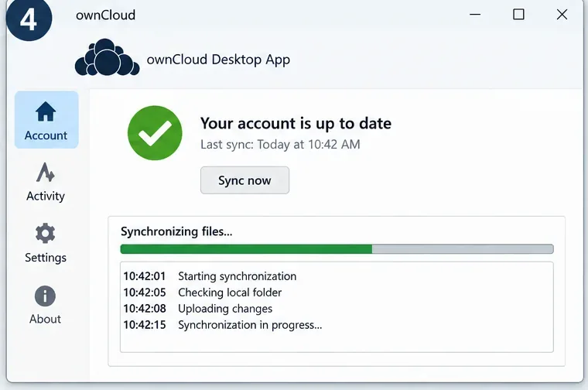The image size is (588, 390).
Task: Click the timestamp 10:42:15 in the log
Action: [145, 325]
